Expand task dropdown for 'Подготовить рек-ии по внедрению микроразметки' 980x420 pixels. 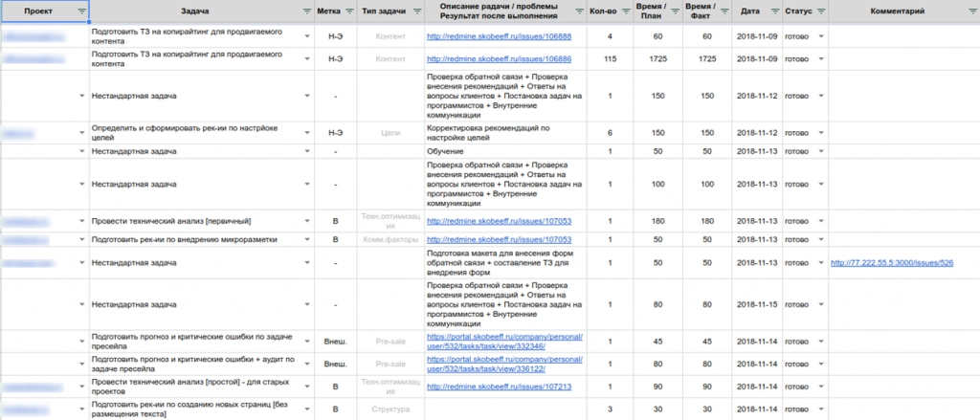(x=307, y=239)
